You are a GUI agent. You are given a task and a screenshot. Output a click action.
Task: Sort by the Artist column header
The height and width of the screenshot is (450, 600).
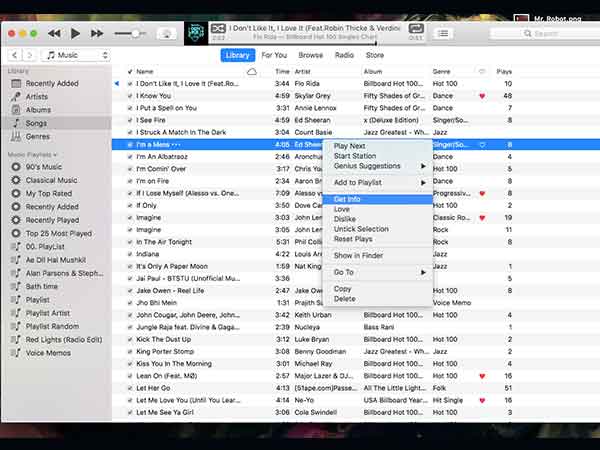click(x=302, y=72)
